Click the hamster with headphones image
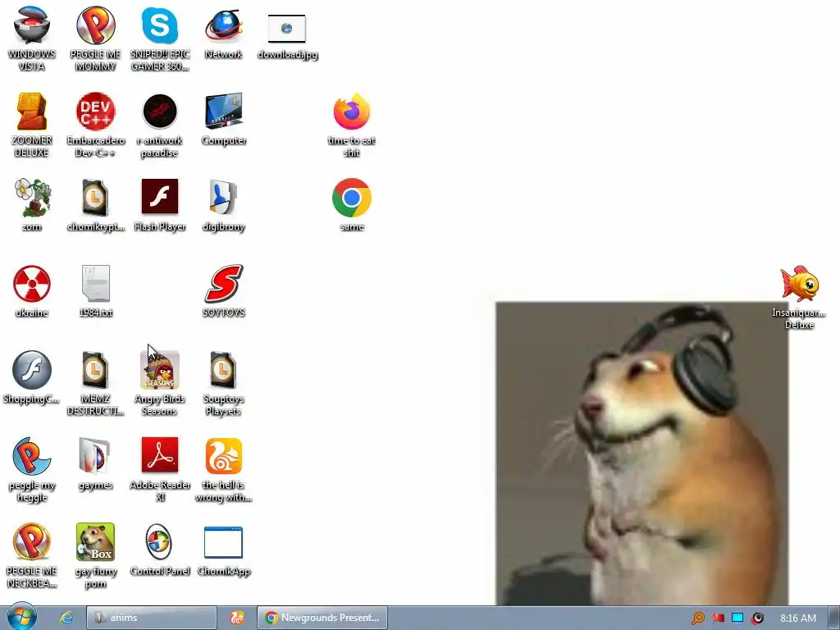This screenshot has width=840, height=630. point(641,454)
